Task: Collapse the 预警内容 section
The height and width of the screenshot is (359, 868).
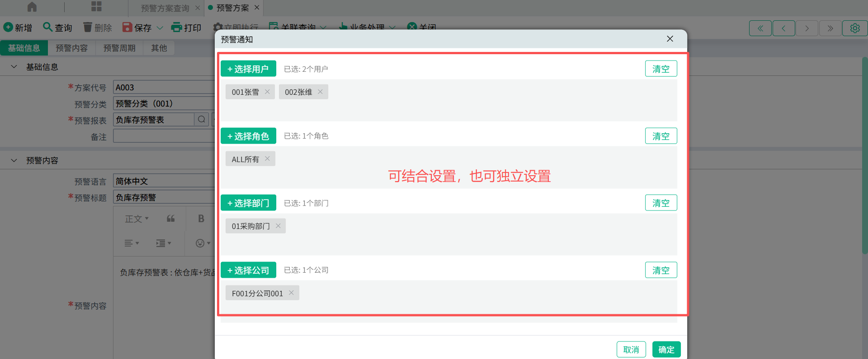Action: pyautogui.click(x=14, y=160)
